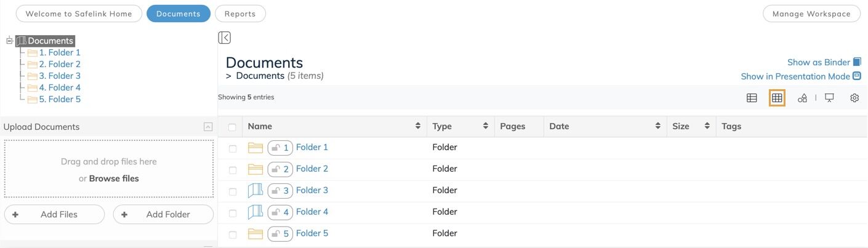Open 4. Folder 4 in the tree
Screen dimensions: 868x248
[60, 87]
